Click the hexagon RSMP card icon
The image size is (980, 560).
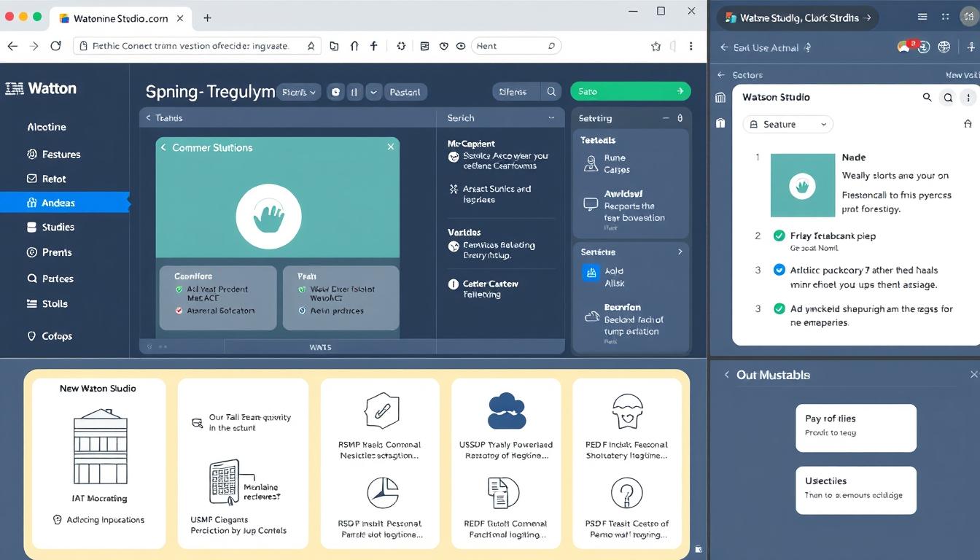point(382,411)
